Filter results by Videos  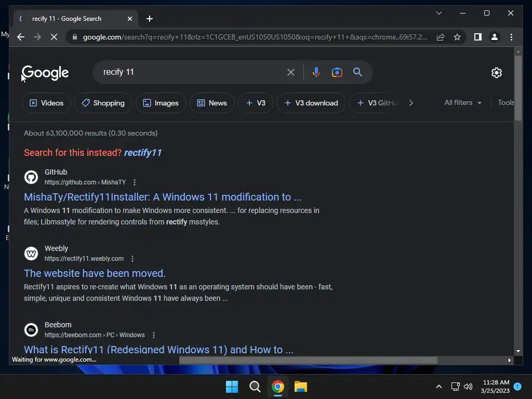[46, 103]
